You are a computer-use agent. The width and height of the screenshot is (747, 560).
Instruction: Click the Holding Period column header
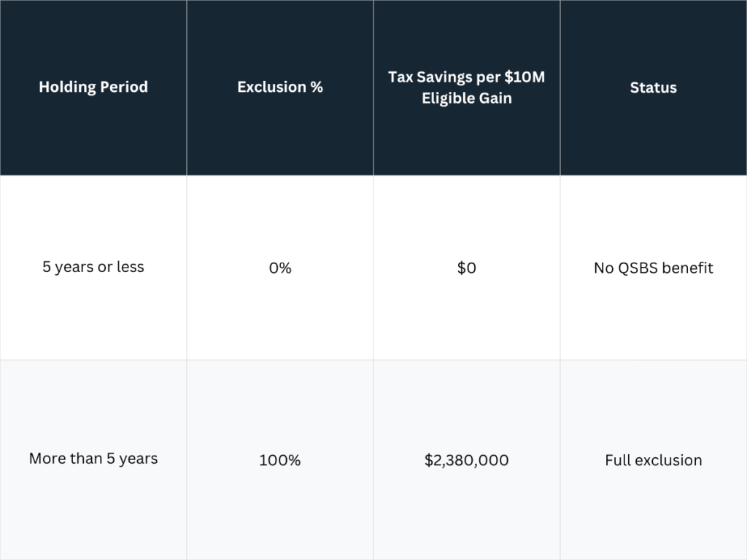(93, 87)
